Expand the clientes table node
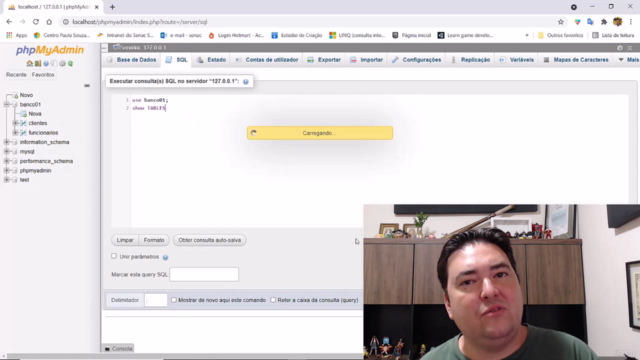Image resolution: width=640 pixels, height=360 pixels. [x=15, y=123]
